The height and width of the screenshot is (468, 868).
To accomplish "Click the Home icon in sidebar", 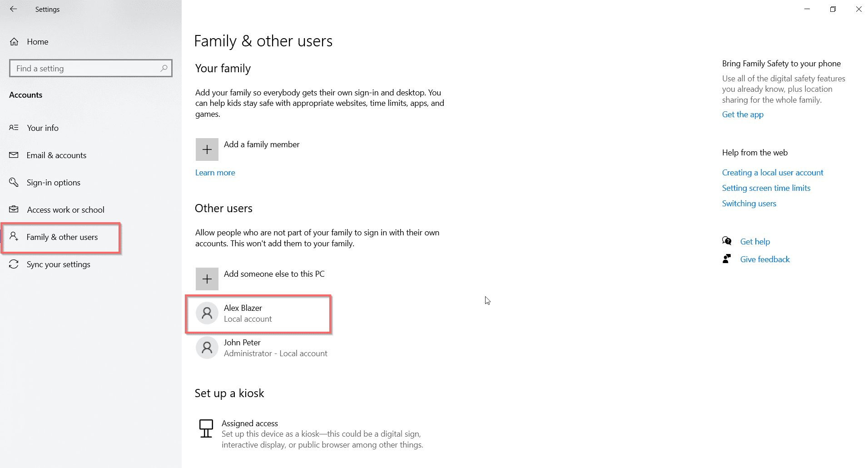I will pyautogui.click(x=14, y=42).
